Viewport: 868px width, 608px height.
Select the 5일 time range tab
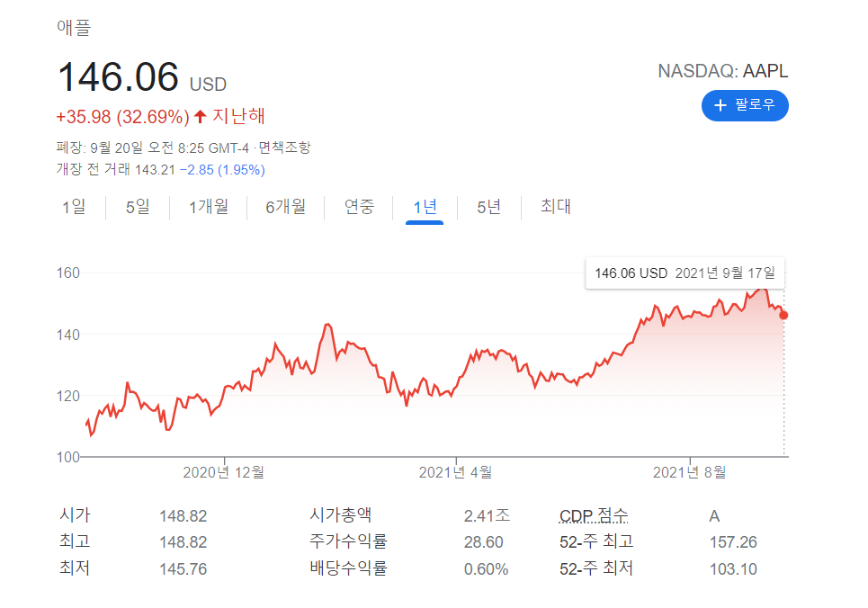point(138,207)
